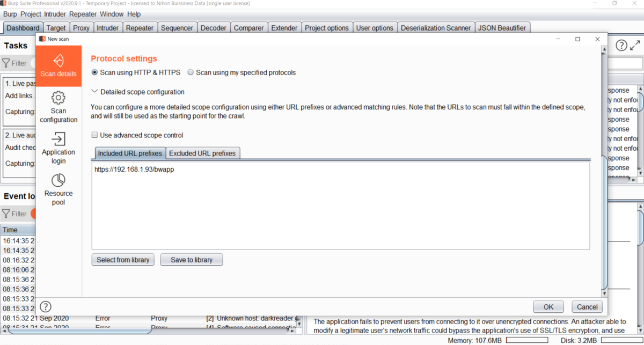Open the Intruder menu
The image size is (644, 345).
point(55,14)
